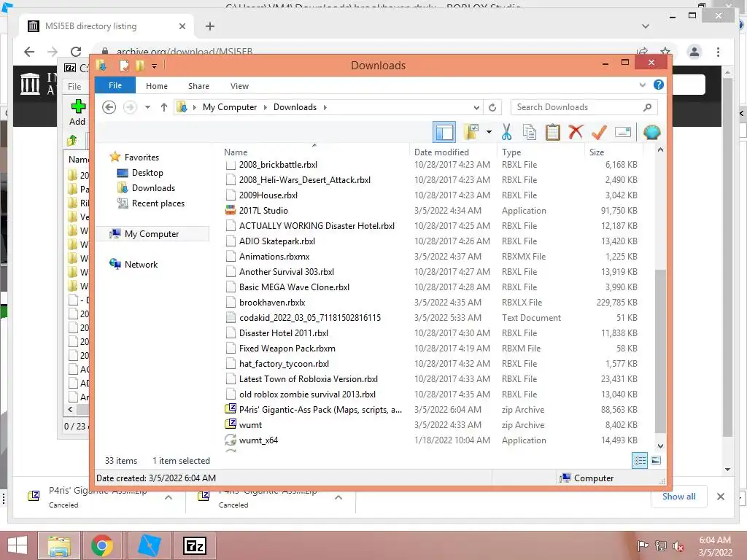This screenshot has width=747, height=560.
Task: Select Downloads in Favorites sidebar
Action: tap(153, 188)
